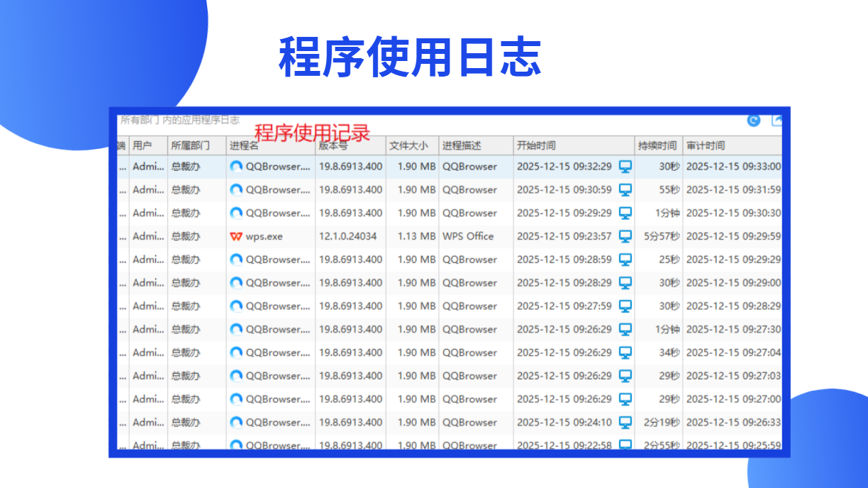Click audit time 2025-12-15 09:29:00
The height and width of the screenshot is (488, 868).
(x=734, y=283)
